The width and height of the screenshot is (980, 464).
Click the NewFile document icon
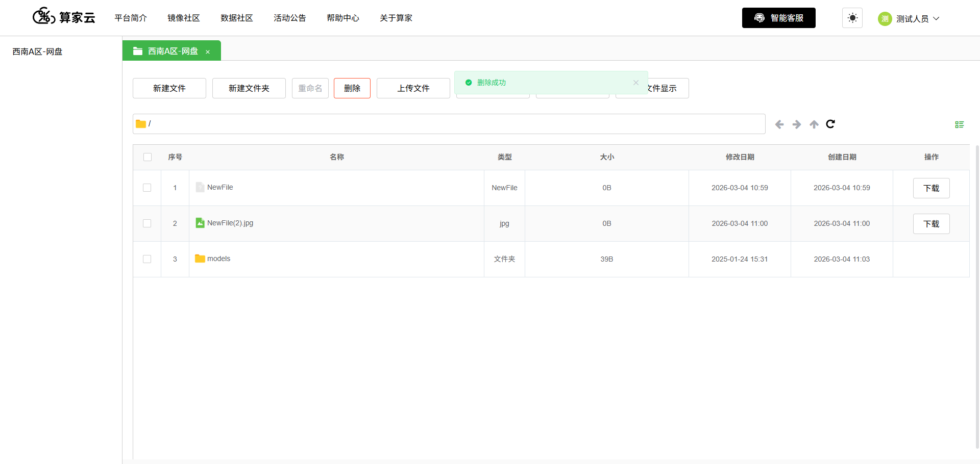[200, 187]
